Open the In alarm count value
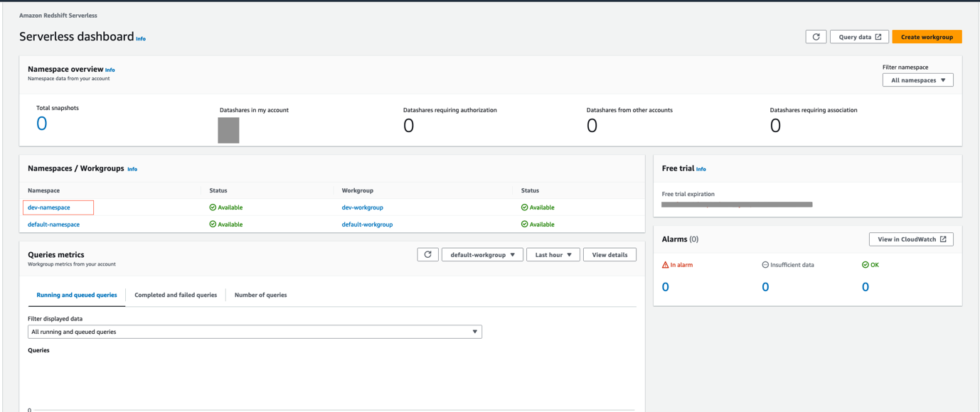This screenshot has height=412, width=980. (x=666, y=287)
